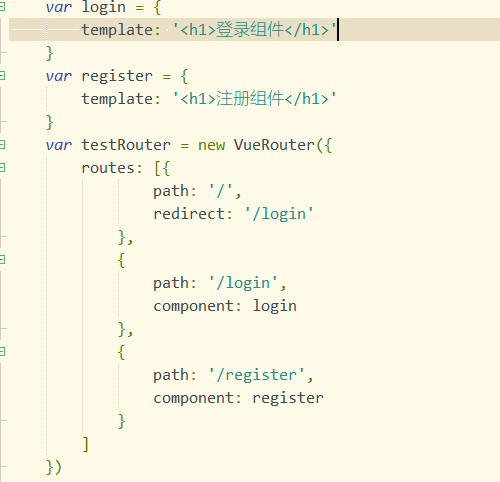Screen dimensions: 500x482
Task: Click the path value '/register' string
Action: pyautogui.click(x=257, y=375)
